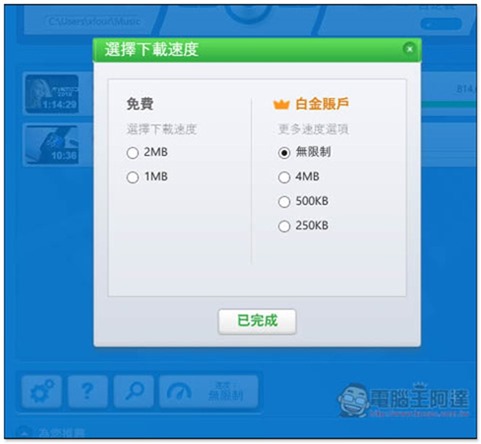Open the video thumbnail showing 1:14:29
481x444 pixels.
[52, 94]
